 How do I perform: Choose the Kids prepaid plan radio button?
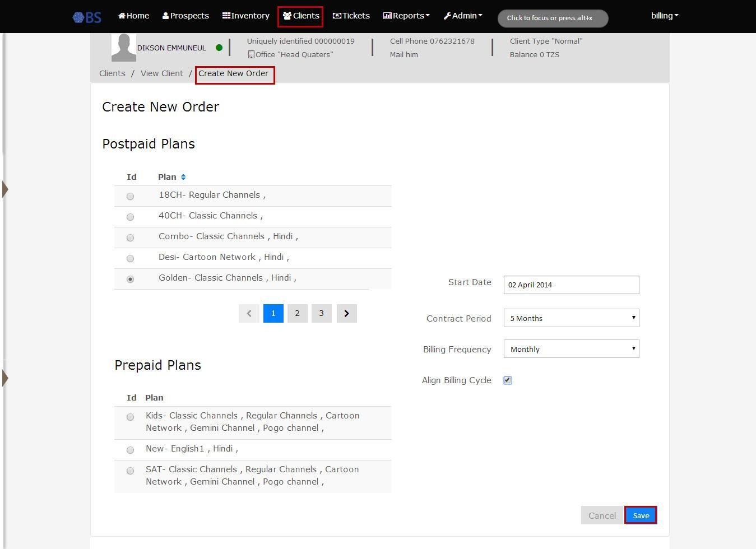tap(130, 417)
